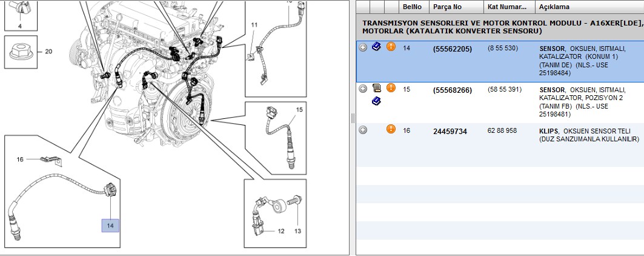The width and height of the screenshot is (644, 256).
Task: Select part number (55568266)
Action: tap(452, 90)
